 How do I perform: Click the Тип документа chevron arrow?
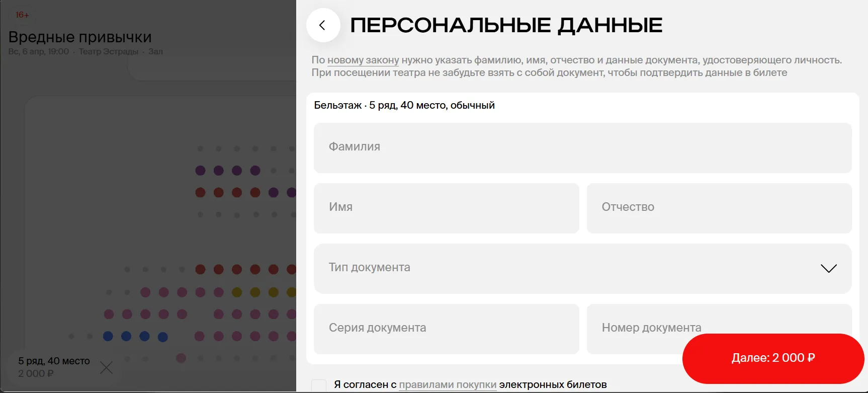[x=828, y=268]
